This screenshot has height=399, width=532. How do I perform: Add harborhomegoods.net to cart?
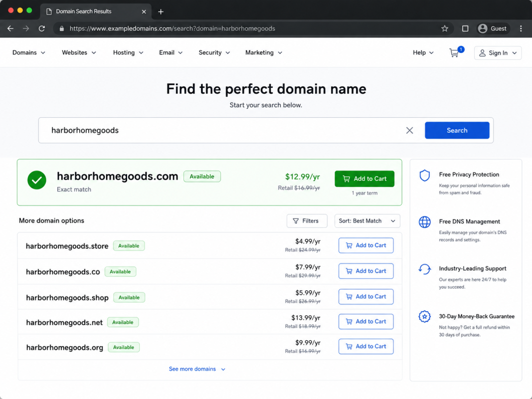click(x=366, y=321)
